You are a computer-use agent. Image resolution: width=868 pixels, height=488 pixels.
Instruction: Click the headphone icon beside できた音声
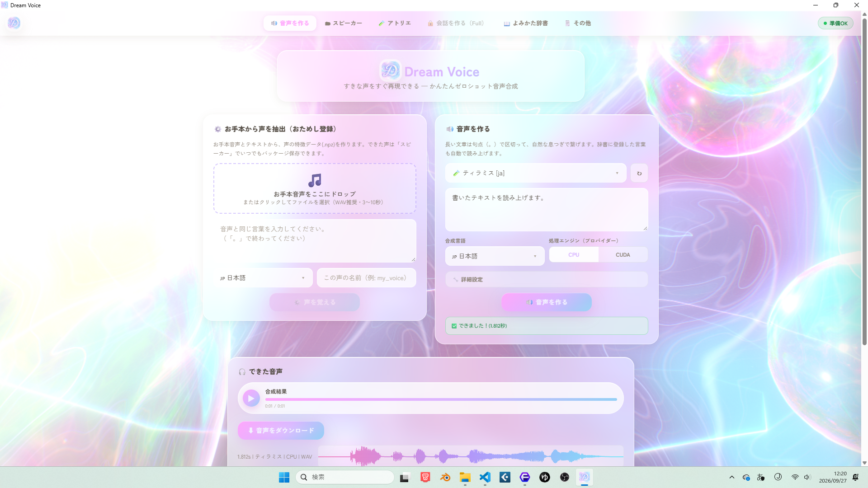click(242, 372)
